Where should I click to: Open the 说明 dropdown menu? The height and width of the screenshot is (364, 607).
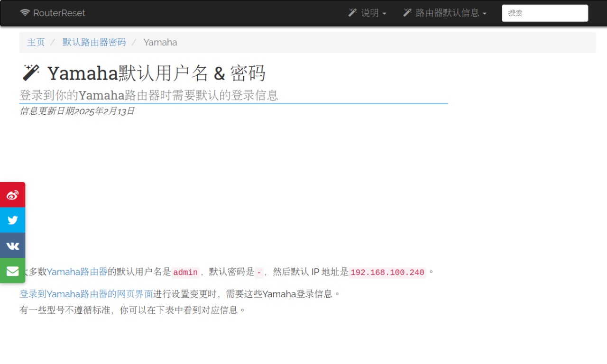coord(368,13)
